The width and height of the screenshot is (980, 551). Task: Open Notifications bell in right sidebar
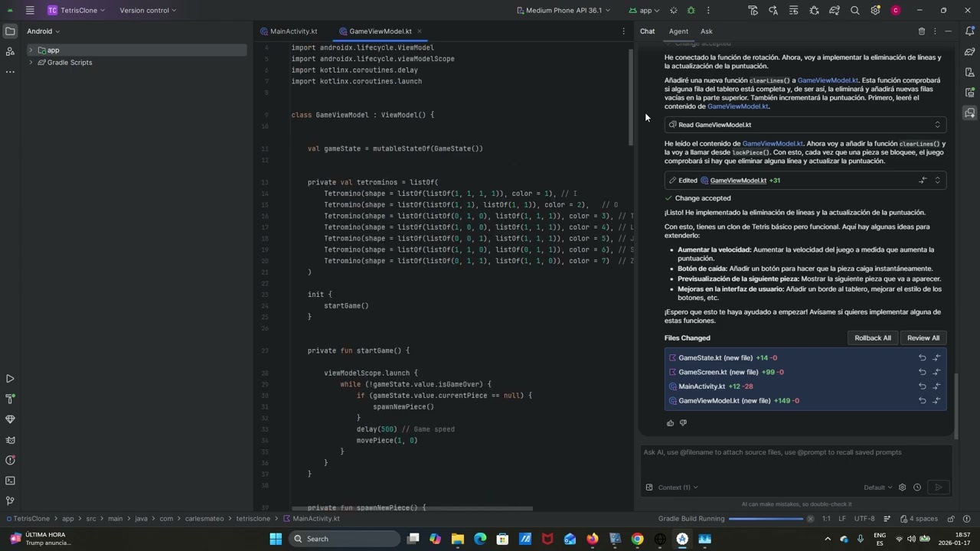[x=970, y=31]
